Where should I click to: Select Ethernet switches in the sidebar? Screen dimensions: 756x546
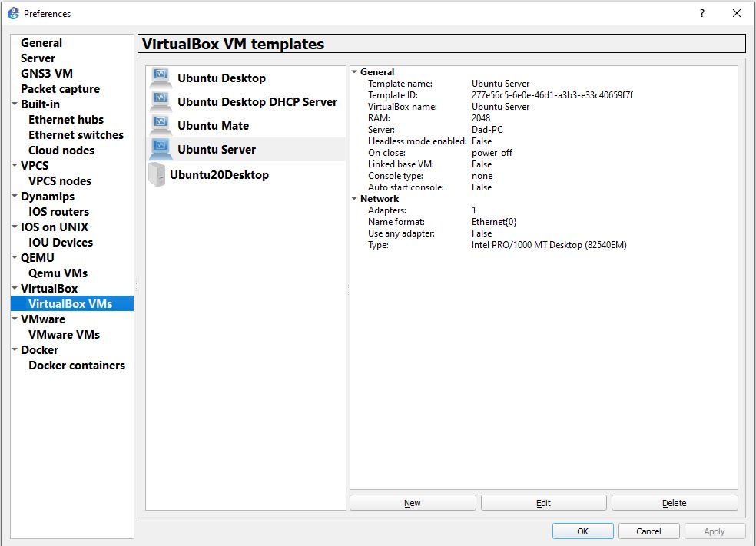(76, 135)
